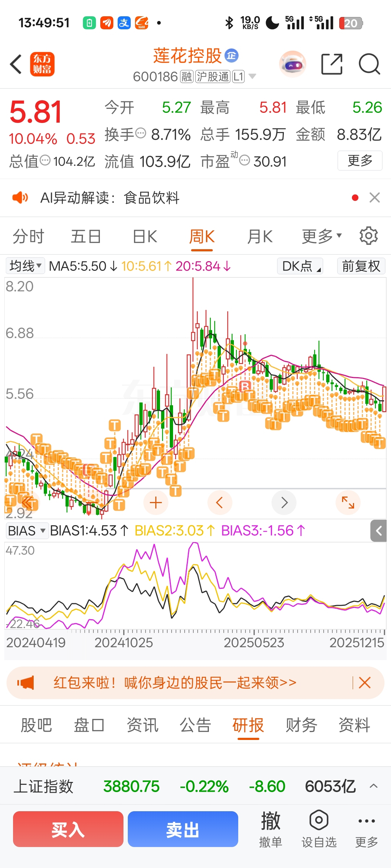Tap the enterprise badge beside stock name
Image resolution: width=391 pixels, height=868 pixels.
pos(232,55)
